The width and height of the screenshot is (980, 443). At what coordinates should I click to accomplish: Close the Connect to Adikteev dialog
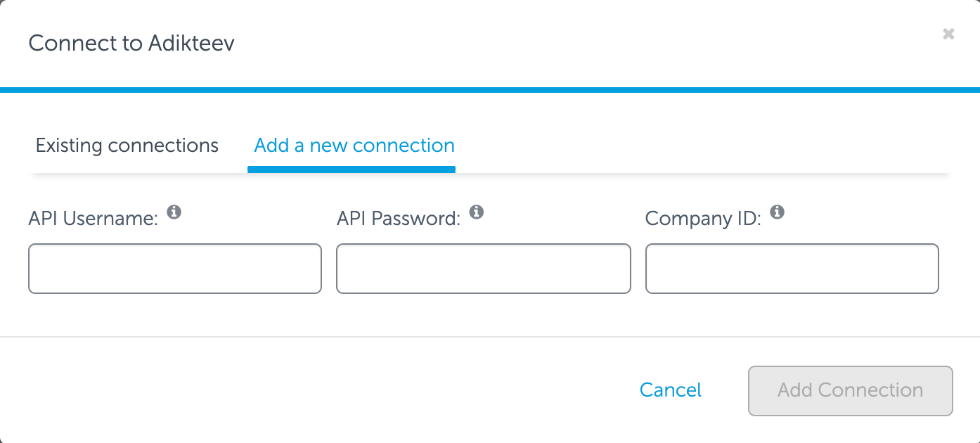point(948,34)
